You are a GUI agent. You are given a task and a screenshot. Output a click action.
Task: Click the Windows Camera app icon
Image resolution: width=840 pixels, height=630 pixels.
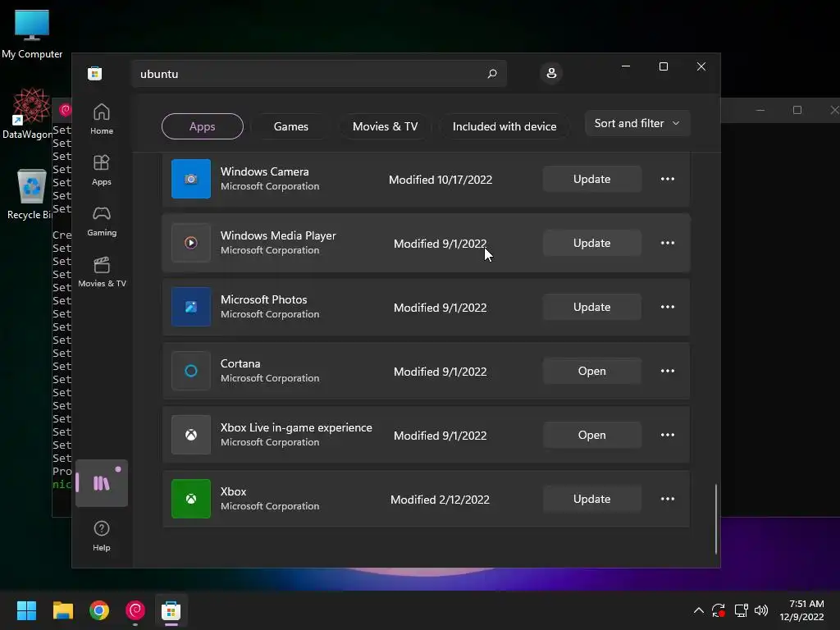pyautogui.click(x=190, y=179)
